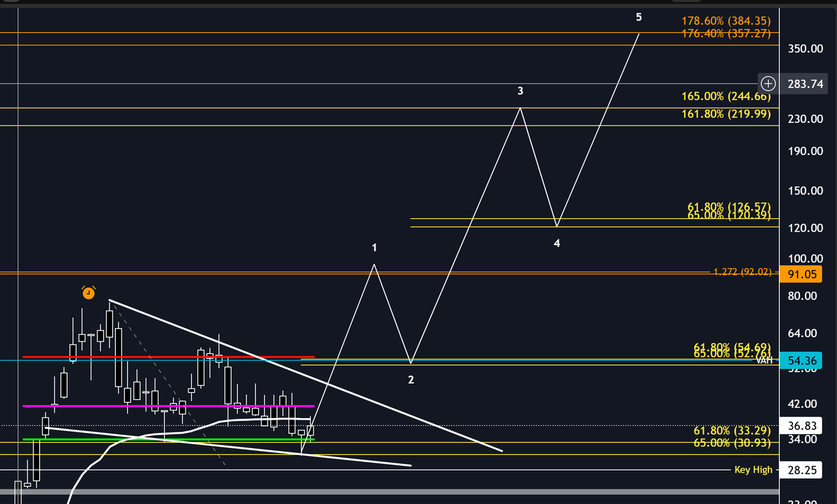Click the 161.80% (219.99) fib label
This screenshot has width=837, height=504.
tap(726, 114)
